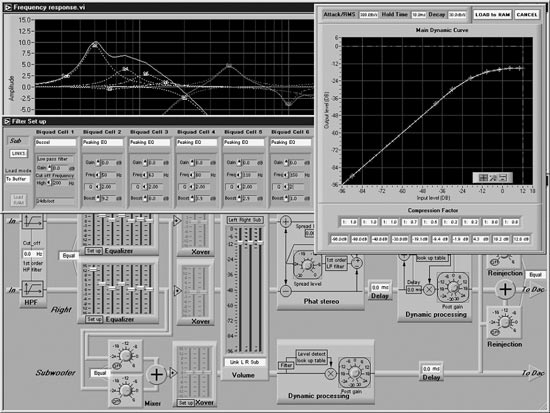Click the Spread level knob in Phat stereo
550x413 pixels.
(308, 265)
